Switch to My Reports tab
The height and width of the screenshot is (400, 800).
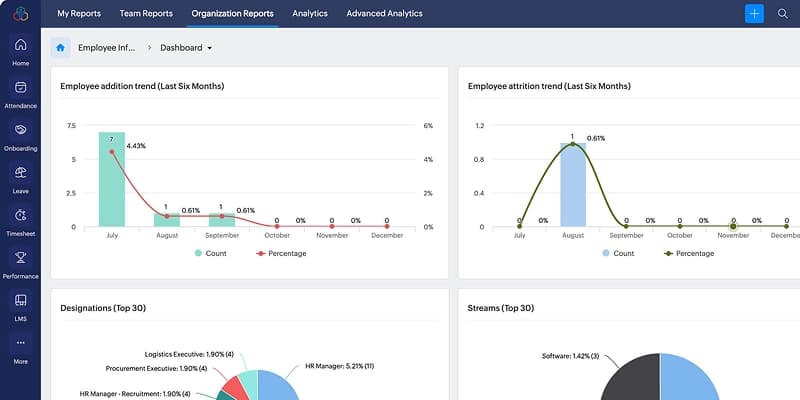(x=79, y=13)
